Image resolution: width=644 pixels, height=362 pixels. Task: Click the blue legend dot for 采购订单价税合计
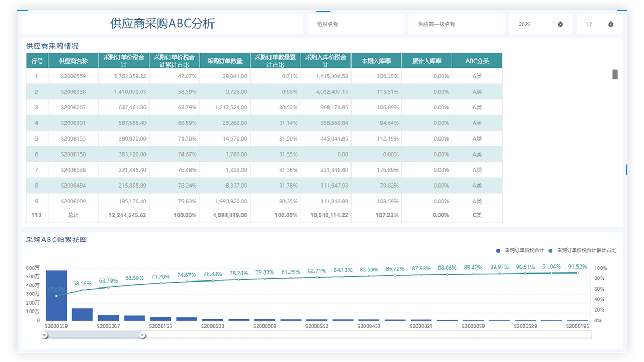499,250
